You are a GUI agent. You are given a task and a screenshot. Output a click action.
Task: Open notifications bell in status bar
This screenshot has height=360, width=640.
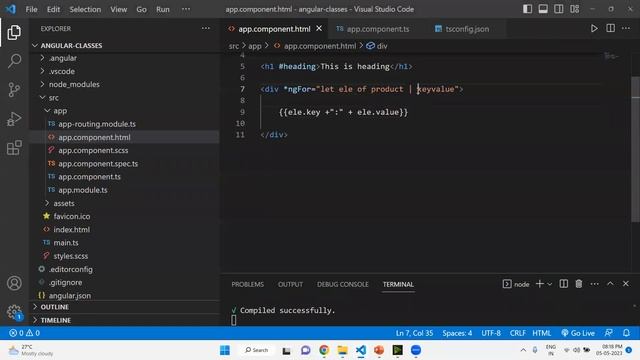[626, 333]
